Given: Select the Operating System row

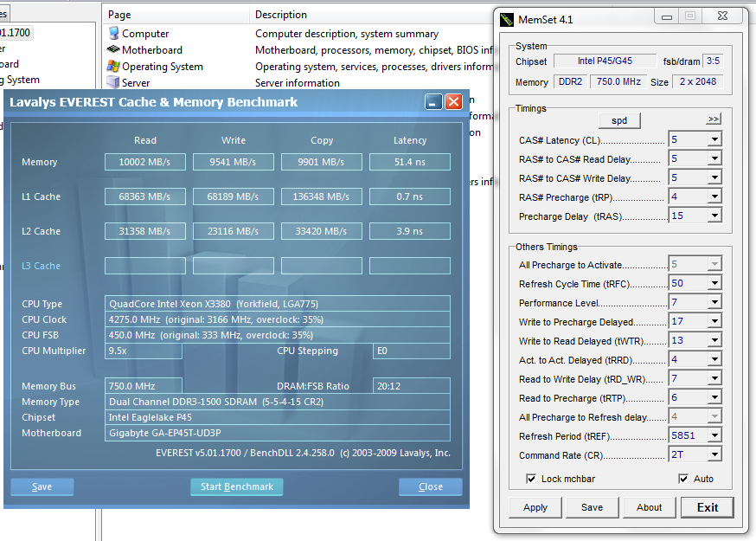Looking at the screenshot, I should (299, 66).
